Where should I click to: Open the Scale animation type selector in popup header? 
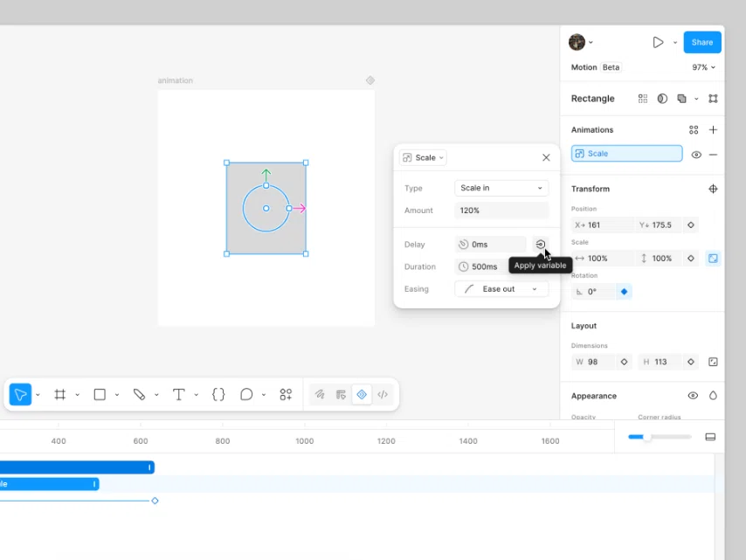coord(423,157)
